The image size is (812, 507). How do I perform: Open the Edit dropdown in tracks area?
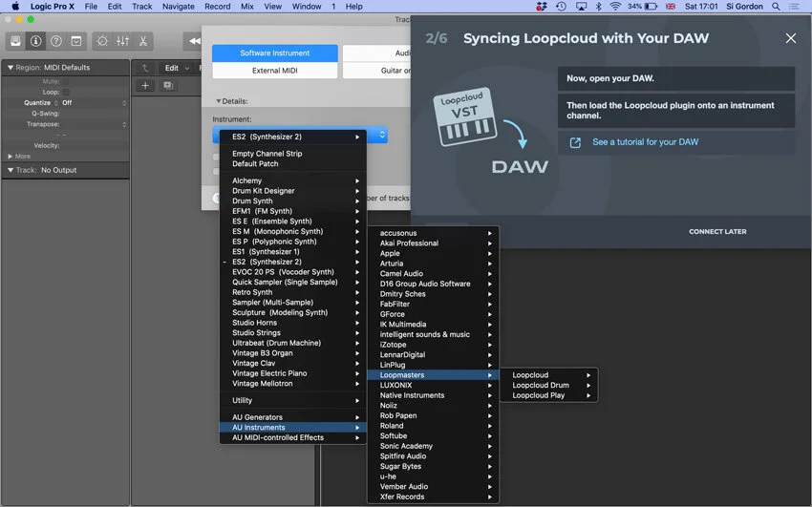tap(177, 68)
